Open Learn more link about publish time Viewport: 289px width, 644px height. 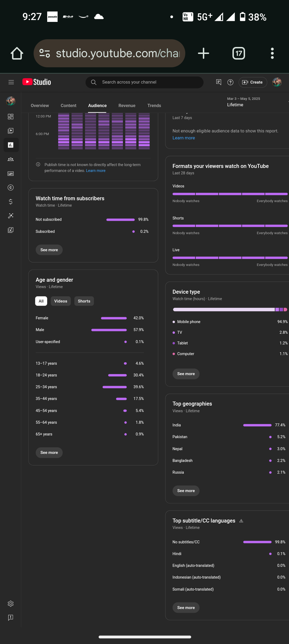click(x=96, y=171)
